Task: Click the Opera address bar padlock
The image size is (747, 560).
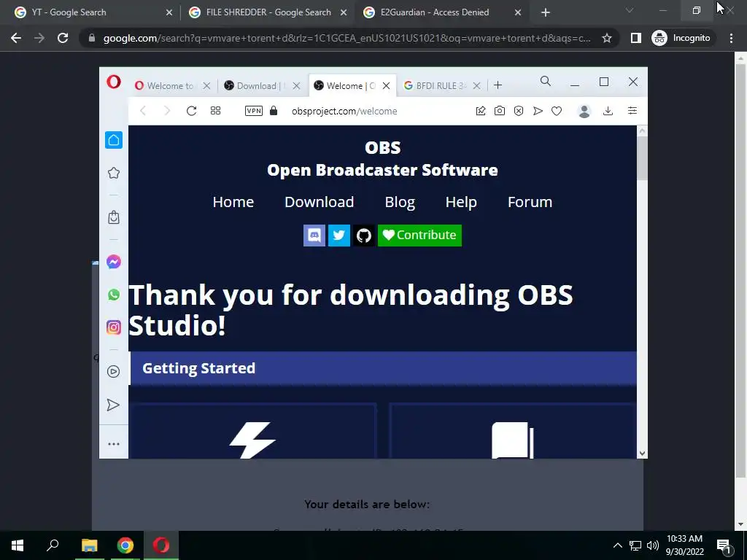Action: tap(274, 111)
